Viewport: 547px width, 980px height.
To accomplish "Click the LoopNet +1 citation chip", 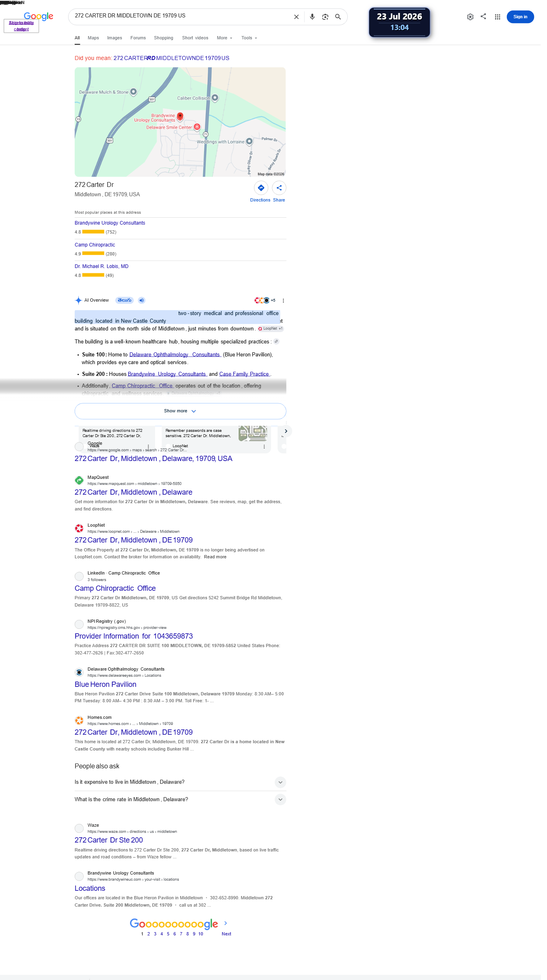I will point(271,328).
